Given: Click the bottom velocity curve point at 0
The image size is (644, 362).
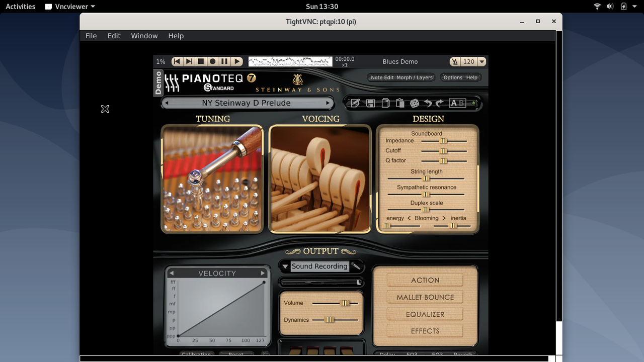Looking at the screenshot, I should pyautogui.click(x=178, y=336).
